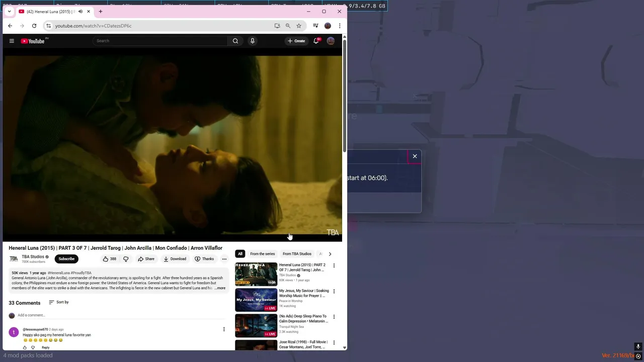Open the TBA Studios channel name link
644x362 pixels.
(x=33, y=256)
